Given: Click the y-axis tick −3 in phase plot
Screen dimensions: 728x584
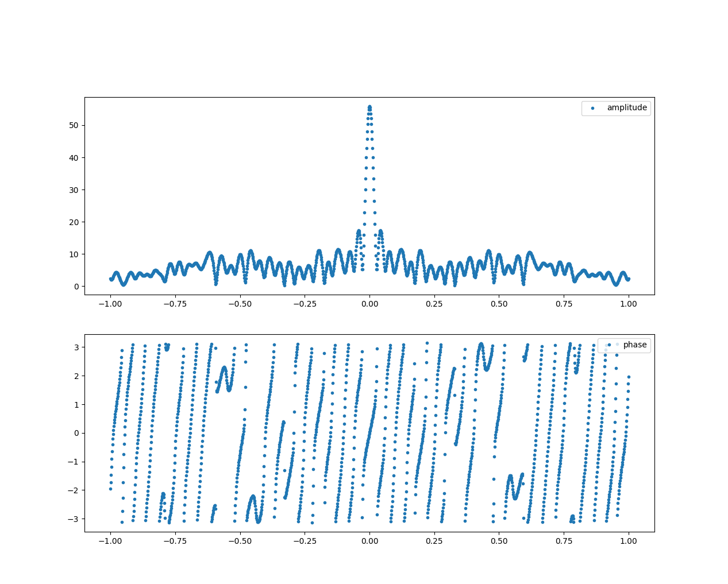Looking at the screenshot, I should pyautogui.click(x=74, y=519).
